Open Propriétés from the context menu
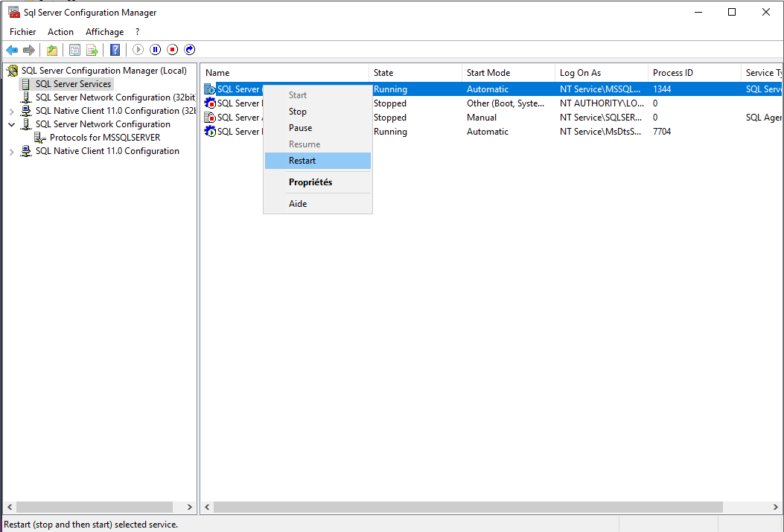784x532 pixels. coord(310,182)
